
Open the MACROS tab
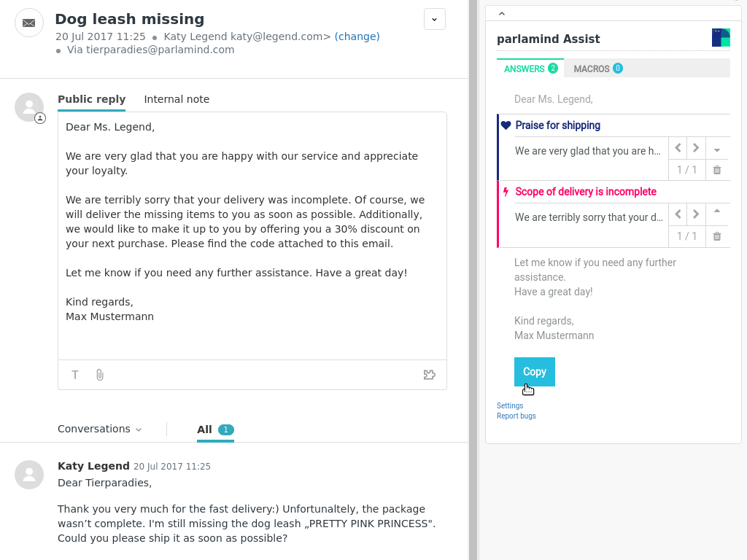[597, 69]
